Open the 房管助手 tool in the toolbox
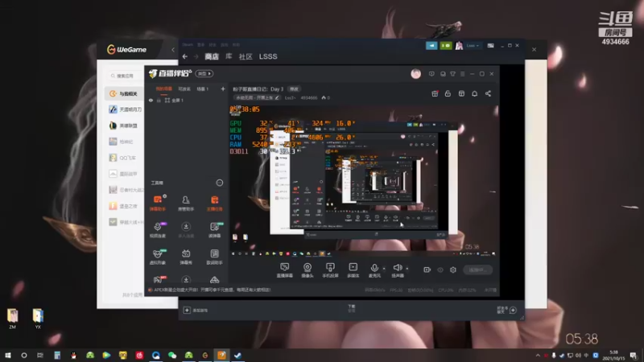The image size is (644, 362). tap(186, 203)
